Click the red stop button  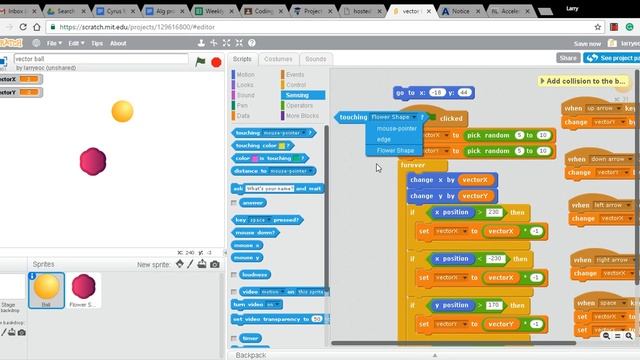pyautogui.click(x=216, y=62)
